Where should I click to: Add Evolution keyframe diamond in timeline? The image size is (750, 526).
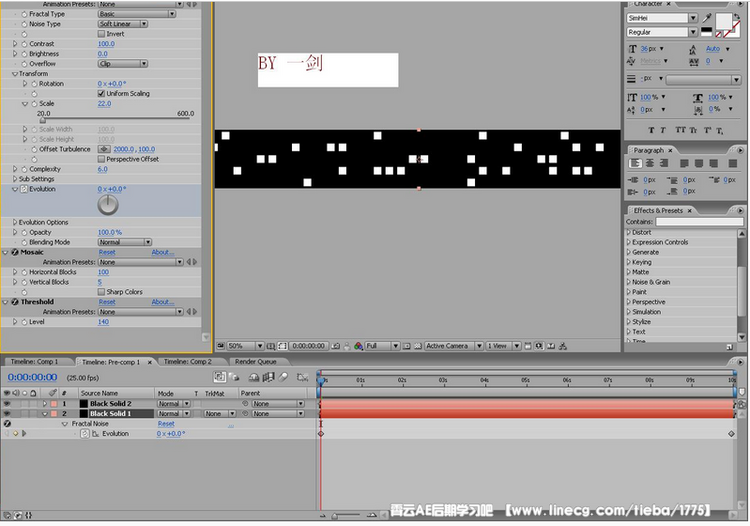[x=15, y=434]
